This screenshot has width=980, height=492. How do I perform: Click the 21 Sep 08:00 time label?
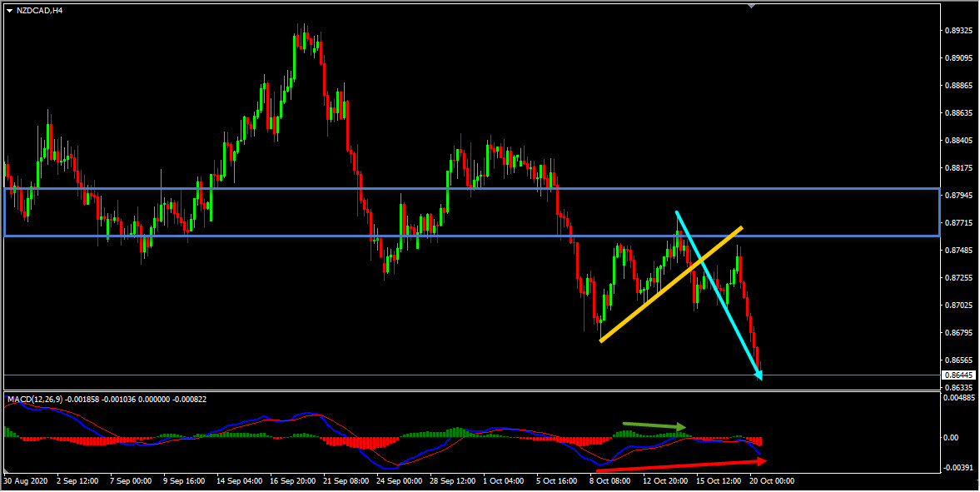[x=346, y=482]
